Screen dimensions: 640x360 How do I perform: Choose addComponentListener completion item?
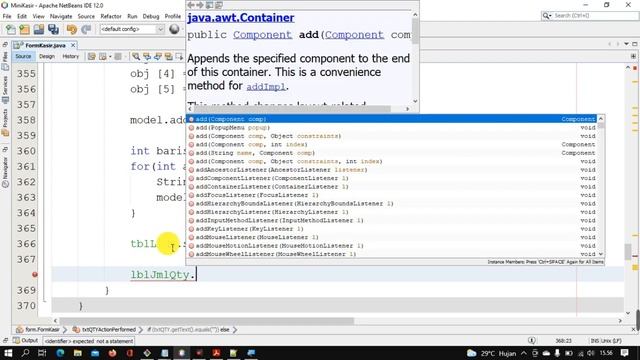click(x=392, y=178)
